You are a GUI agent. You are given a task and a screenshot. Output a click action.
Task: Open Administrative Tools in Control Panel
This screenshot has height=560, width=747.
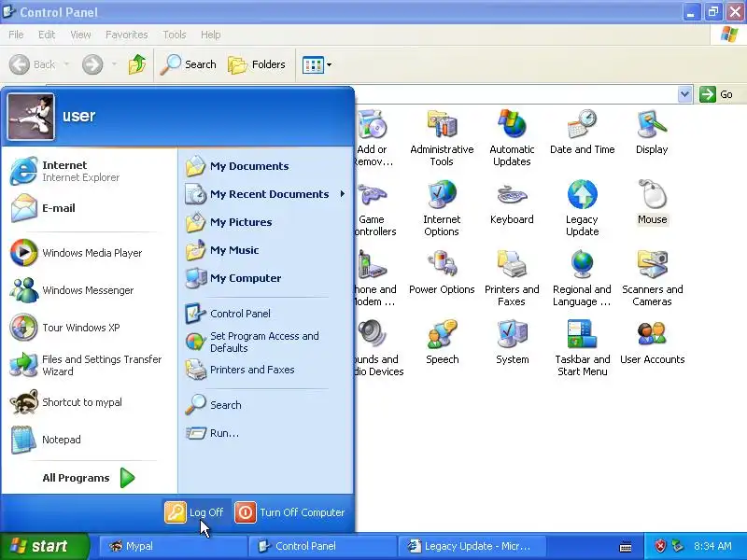point(442,137)
